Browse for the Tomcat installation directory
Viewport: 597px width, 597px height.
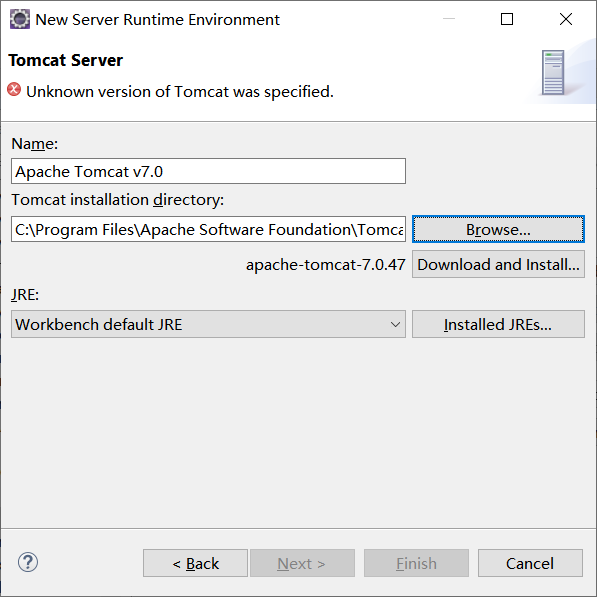click(x=498, y=229)
